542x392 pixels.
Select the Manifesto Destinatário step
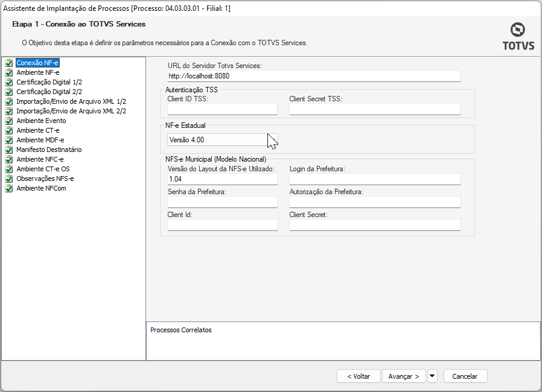click(x=49, y=150)
